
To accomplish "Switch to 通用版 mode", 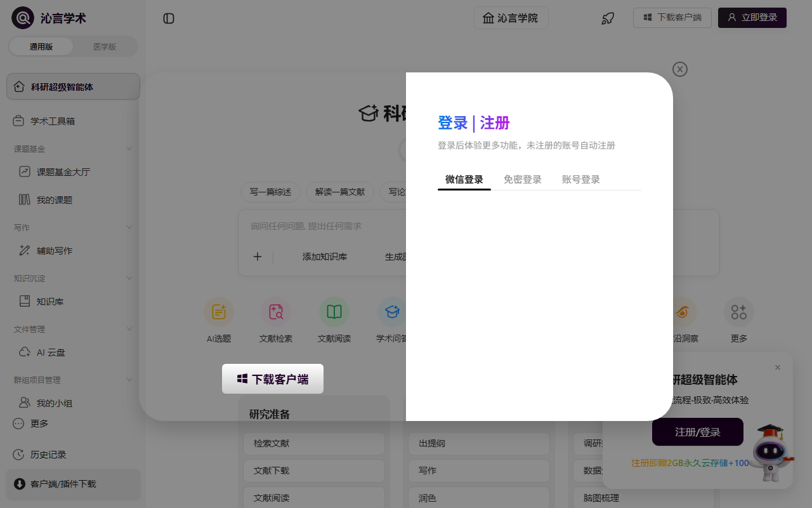I will click(x=41, y=46).
